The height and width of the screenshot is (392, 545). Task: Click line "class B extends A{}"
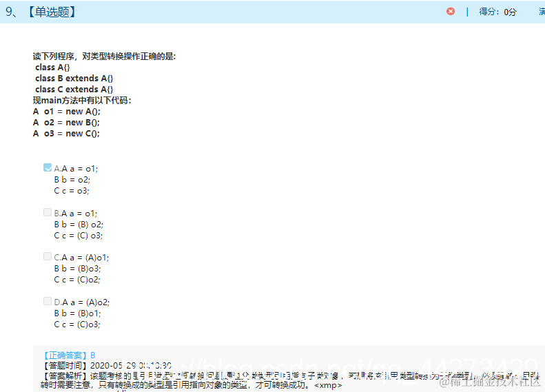(x=74, y=78)
